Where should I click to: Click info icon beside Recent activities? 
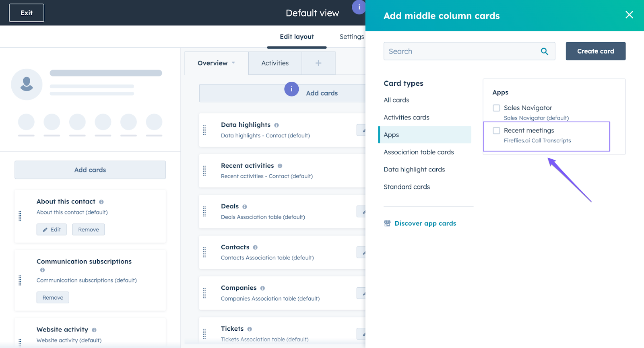point(280,166)
